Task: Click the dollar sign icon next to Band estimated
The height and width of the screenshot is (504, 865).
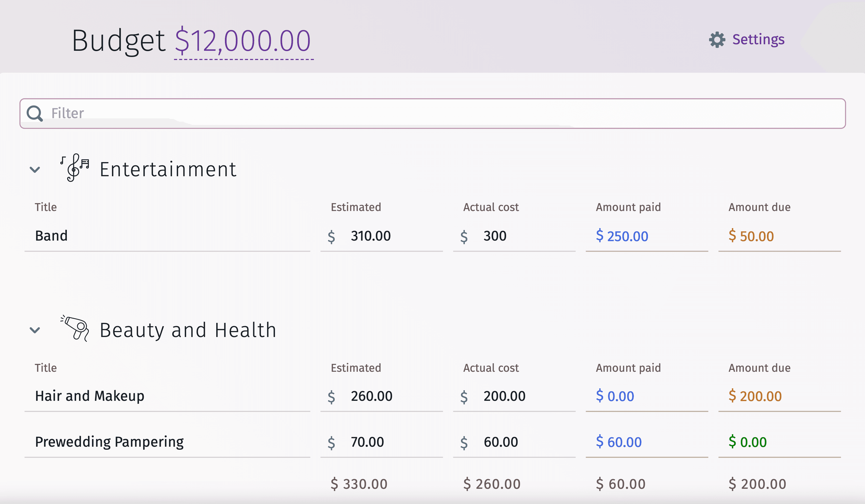Action: [x=333, y=236]
